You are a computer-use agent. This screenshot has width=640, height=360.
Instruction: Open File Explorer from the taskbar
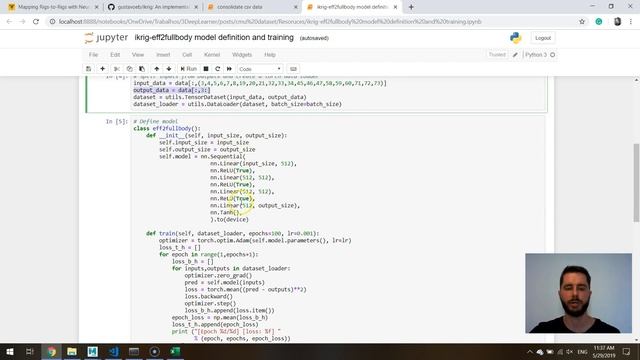(x=72, y=351)
